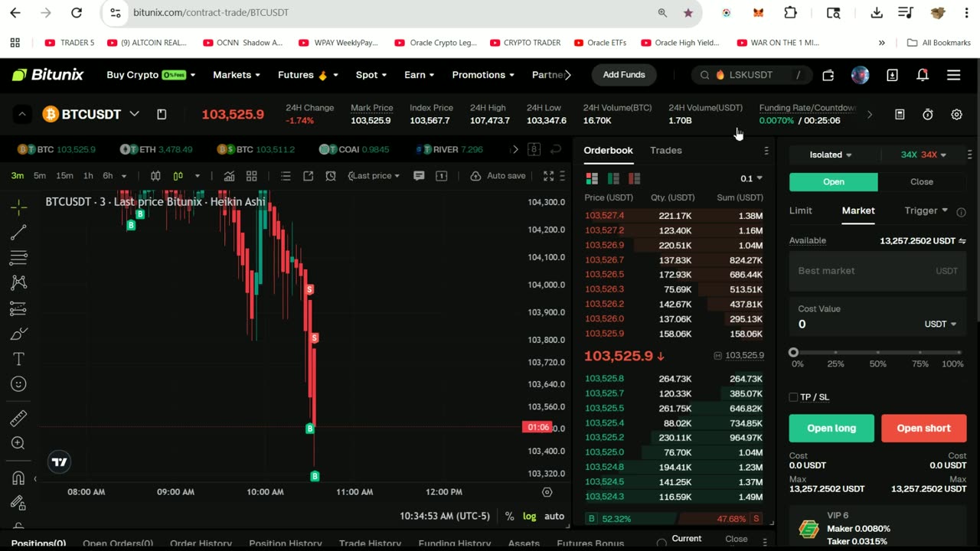The height and width of the screenshot is (551, 980).
Task: Click the Open short button
Action: click(923, 429)
